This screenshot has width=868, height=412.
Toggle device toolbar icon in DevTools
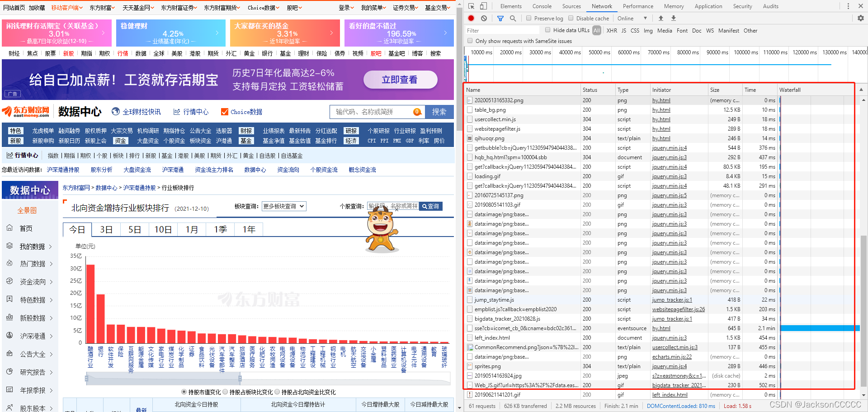(483, 6)
